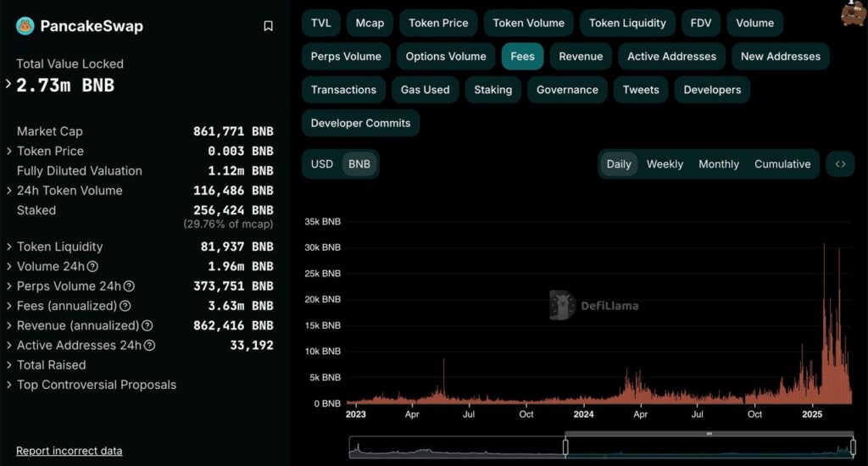Toggle the Perps Volume chart metric
The height and width of the screenshot is (466, 868).
click(346, 57)
